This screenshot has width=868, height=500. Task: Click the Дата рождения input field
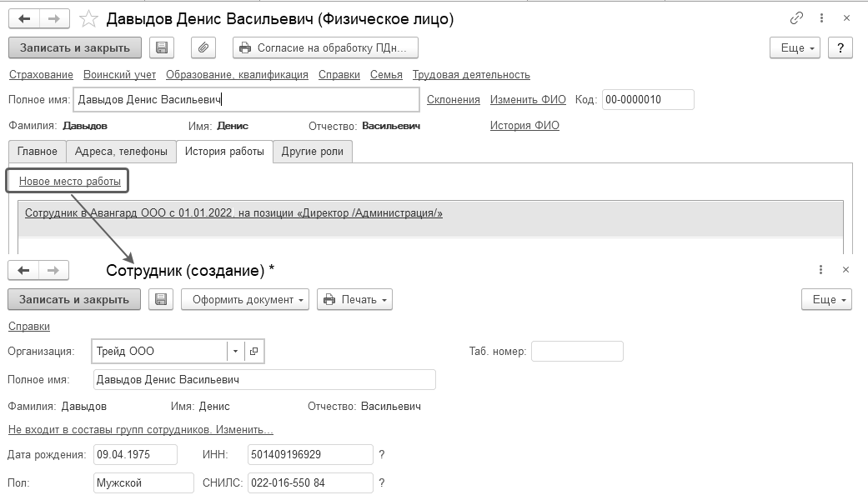point(135,455)
